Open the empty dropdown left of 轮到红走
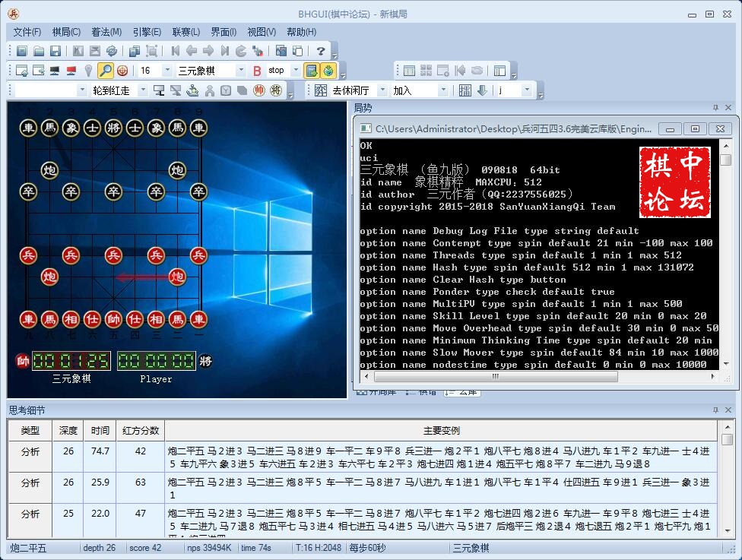The image size is (742, 560). [82, 90]
